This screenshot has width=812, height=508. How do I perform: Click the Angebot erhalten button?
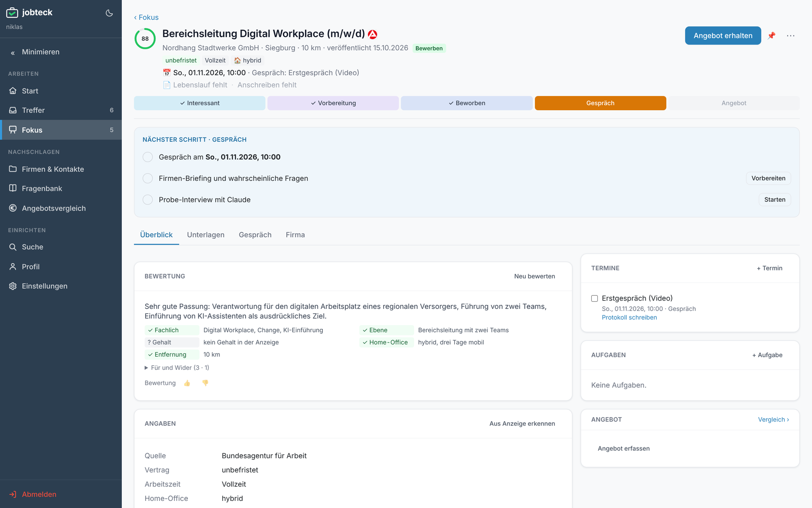coord(723,36)
